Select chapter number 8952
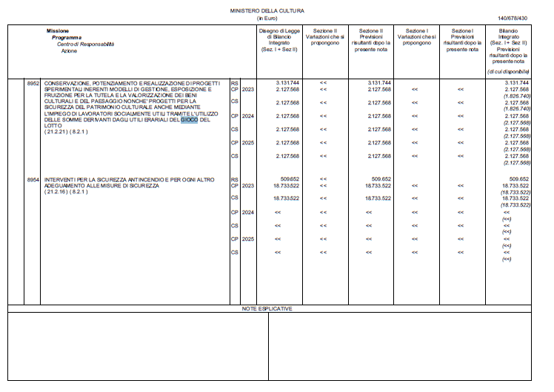Screen dimensions: 554x392 (x=33, y=84)
